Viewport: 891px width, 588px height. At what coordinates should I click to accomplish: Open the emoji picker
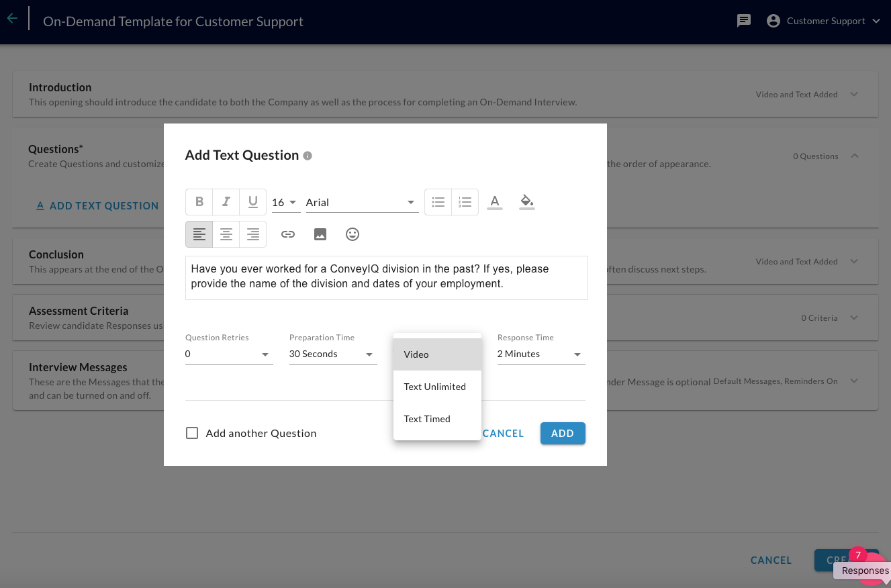click(x=353, y=234)
